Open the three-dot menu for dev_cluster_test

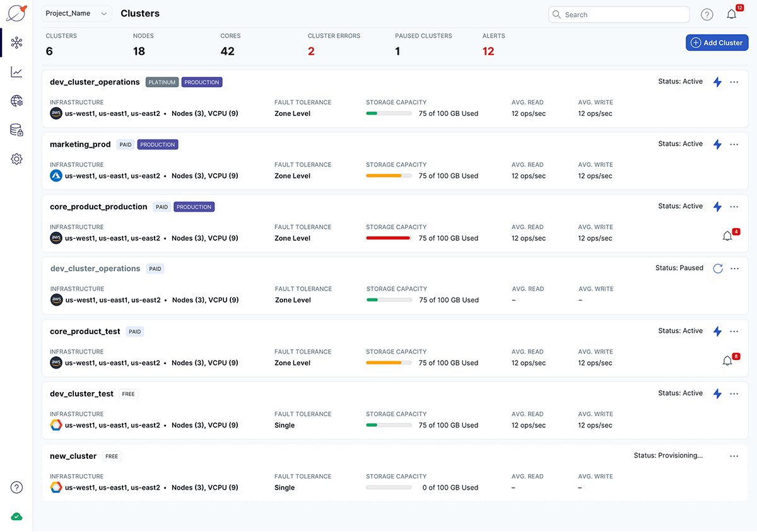(x=734, y=393)
